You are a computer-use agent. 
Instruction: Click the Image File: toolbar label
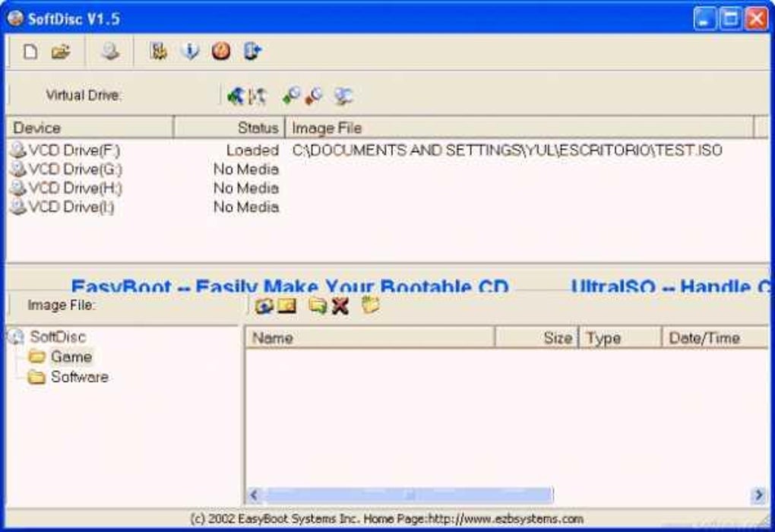(x=62, y=305)
